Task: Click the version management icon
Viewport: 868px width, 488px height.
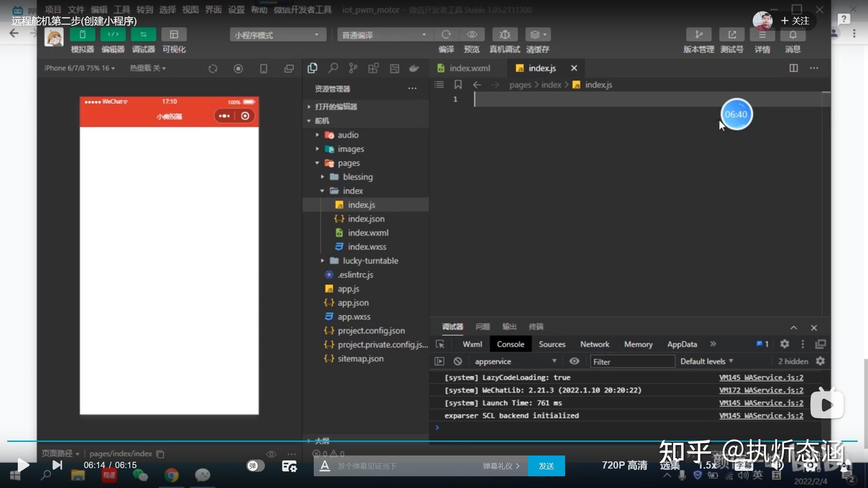Action: tap(698, 35)
